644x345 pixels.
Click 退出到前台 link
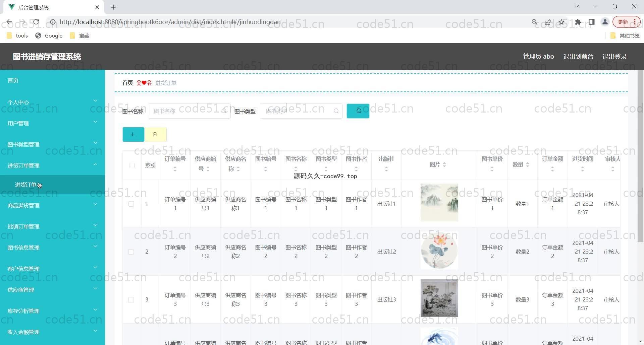pyautogui.click(x=578, y=57)
